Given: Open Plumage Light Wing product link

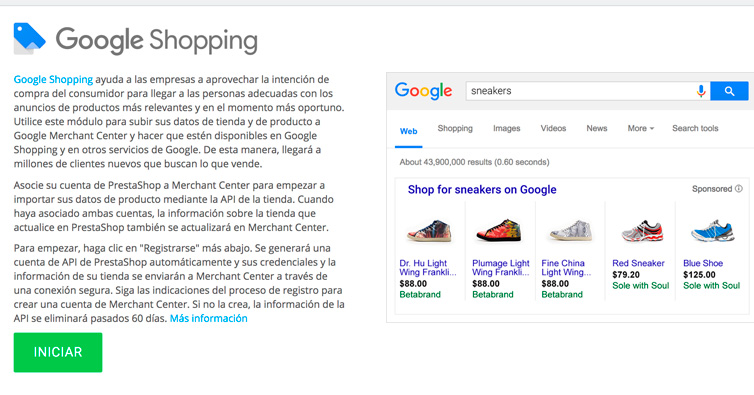Looking at the screenshot, I should (x=501, y=268).
